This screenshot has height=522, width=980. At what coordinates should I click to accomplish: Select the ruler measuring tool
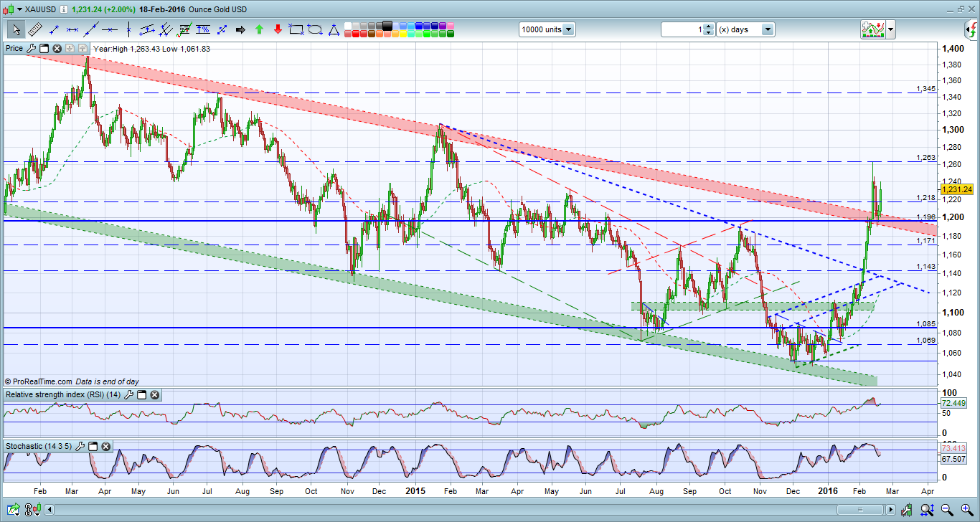[x=35, y=29]
